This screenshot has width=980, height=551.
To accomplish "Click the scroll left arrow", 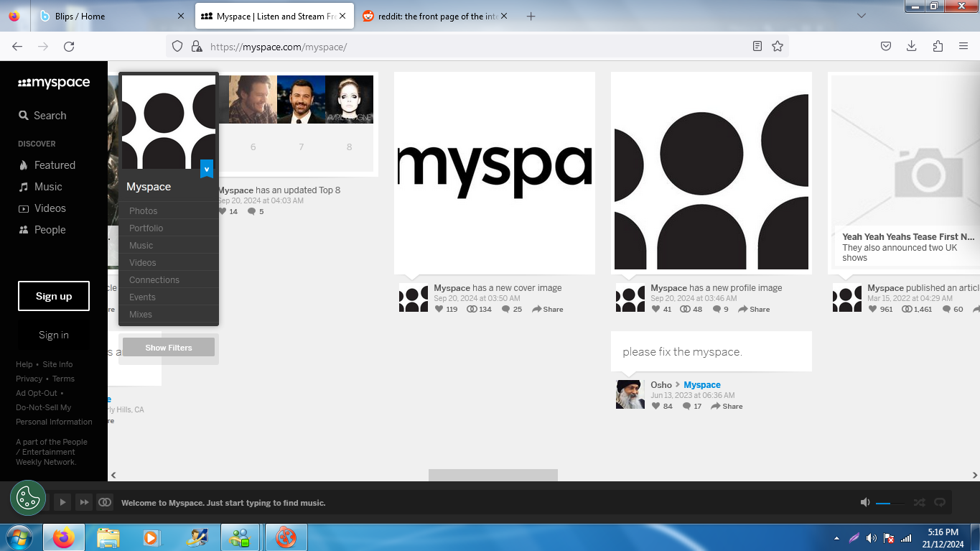I will tap(113, 475).
